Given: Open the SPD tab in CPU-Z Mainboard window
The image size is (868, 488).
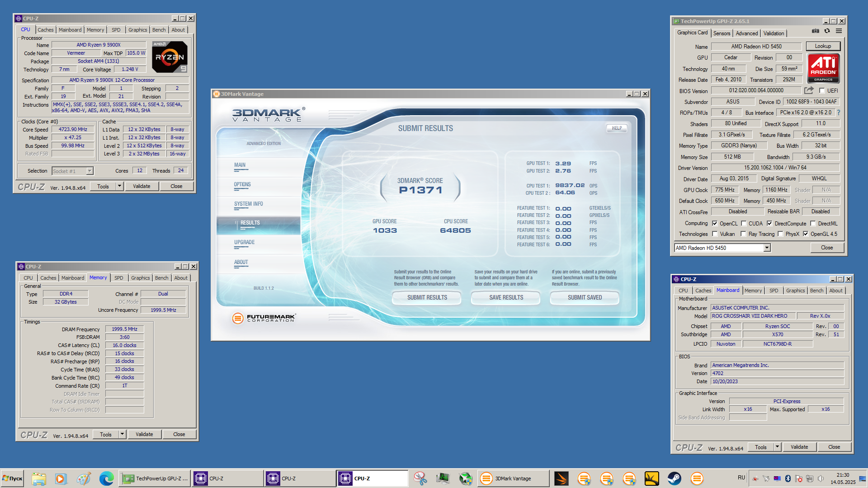Looking at the screenshot, I should [x=774, y=291].
